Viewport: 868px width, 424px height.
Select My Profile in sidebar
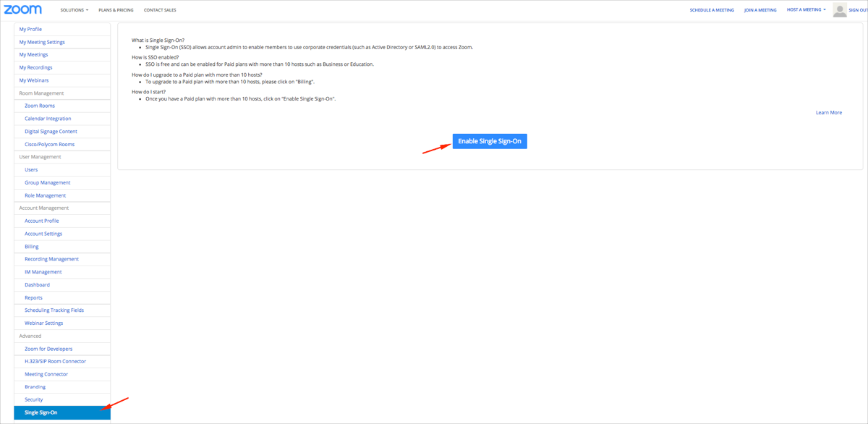coord(30,30)
